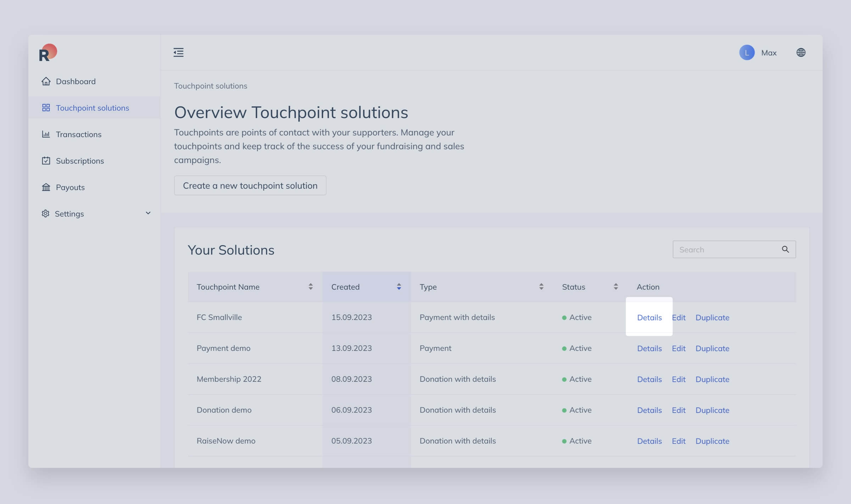
Task: Edit the RaiseNow demo touchpoint
Action: tap(679, 441)
